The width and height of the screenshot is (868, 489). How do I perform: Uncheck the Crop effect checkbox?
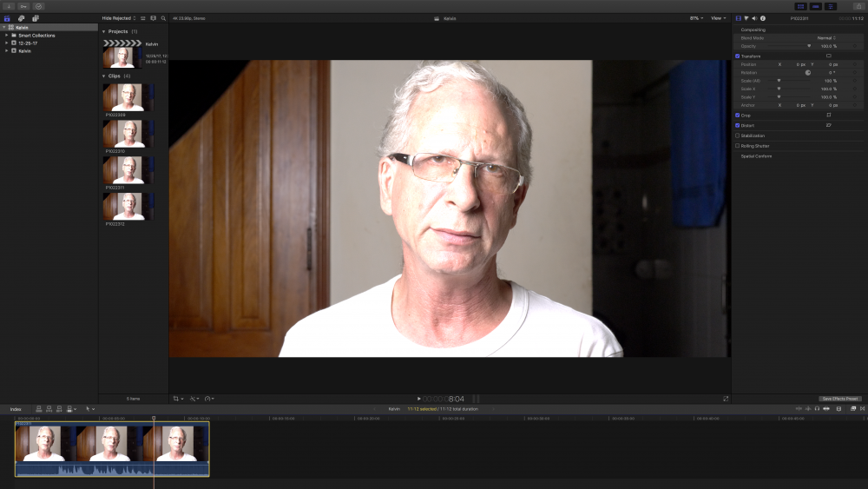(x=738, y=115)
